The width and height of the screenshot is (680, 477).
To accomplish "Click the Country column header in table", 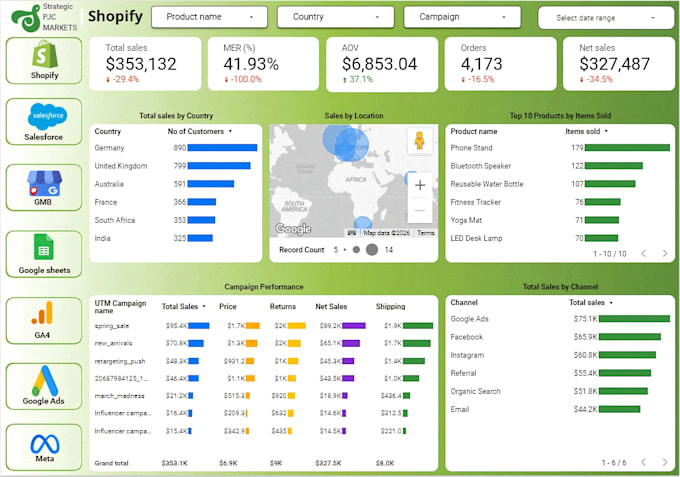I will (x=108, y=131).
